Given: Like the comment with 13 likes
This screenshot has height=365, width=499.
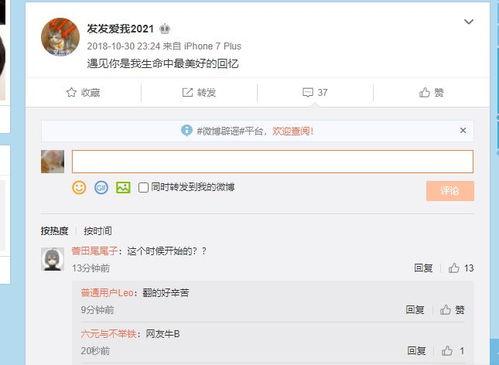Looking at the screenshot, I should [x=454, y=268].
